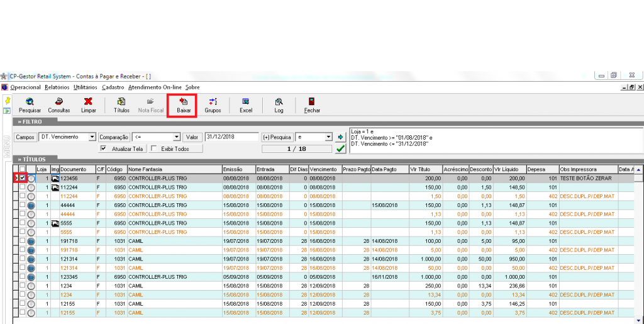644x324 pixels.
Task: Click the (+) Pesquisa button
Action: (x=277, y=137)
